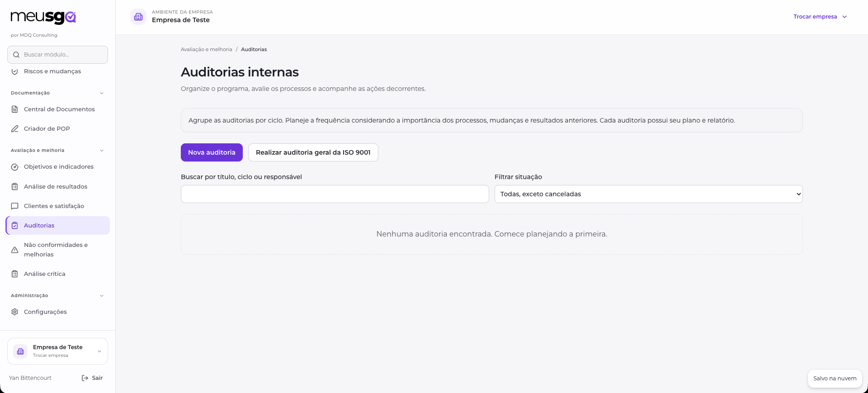Click the magnifier icon in module search

[16, 55]
